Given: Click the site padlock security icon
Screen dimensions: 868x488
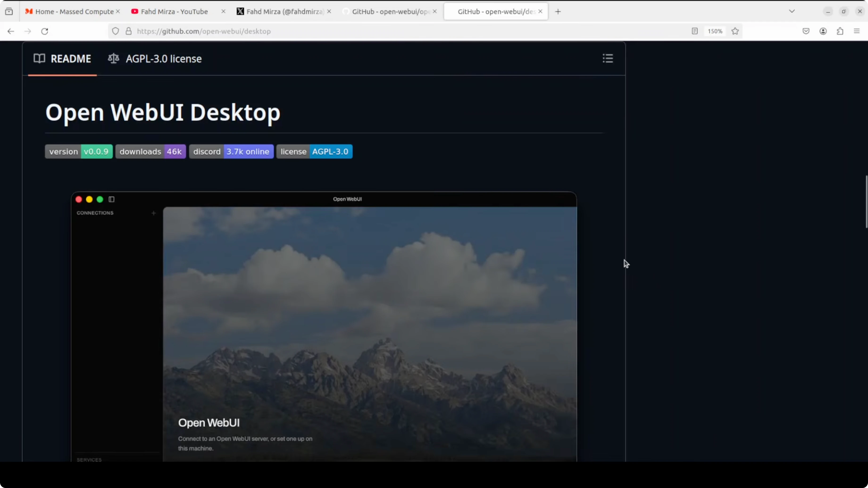Looking at the screenshot, I should pos(128,31).
